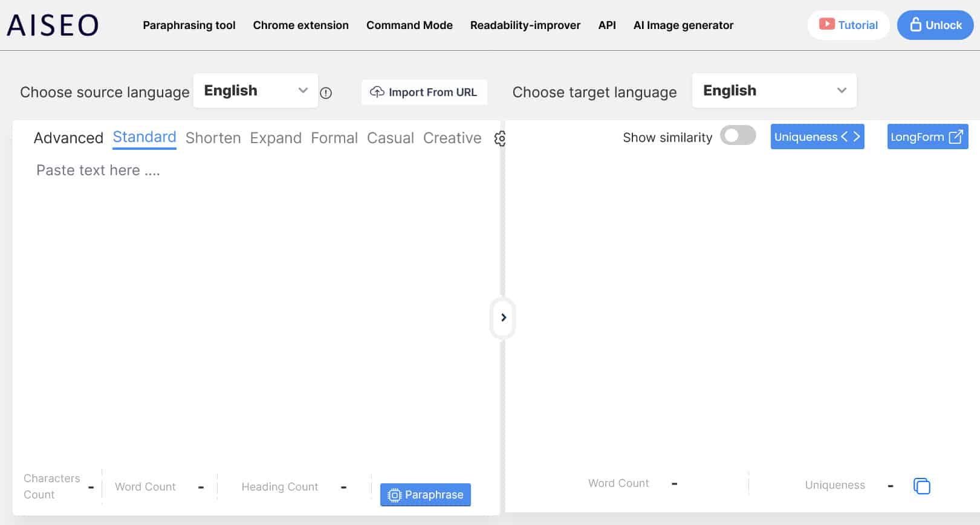
Task: Open LongForm editor button
Action: [927, 137]
